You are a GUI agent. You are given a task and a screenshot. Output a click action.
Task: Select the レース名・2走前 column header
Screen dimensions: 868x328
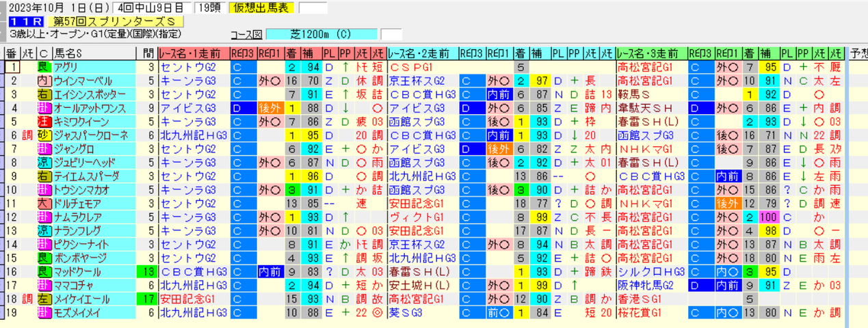click(x=422, y=53)
